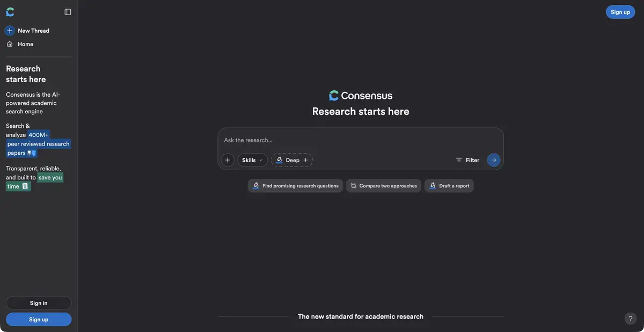Viewport: 644px width, 332px height.
Task: Click 'The new standard for academic research' heading
Action: (361, 316)
